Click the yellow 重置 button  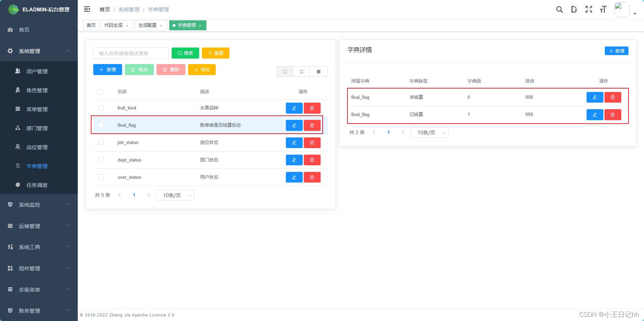[x=216, y=53]
